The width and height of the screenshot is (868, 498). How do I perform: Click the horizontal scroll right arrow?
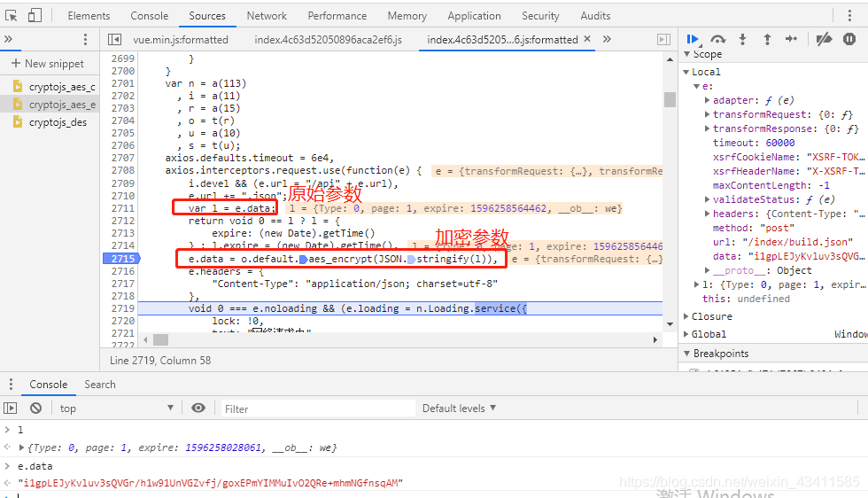[x=655, y=339]
